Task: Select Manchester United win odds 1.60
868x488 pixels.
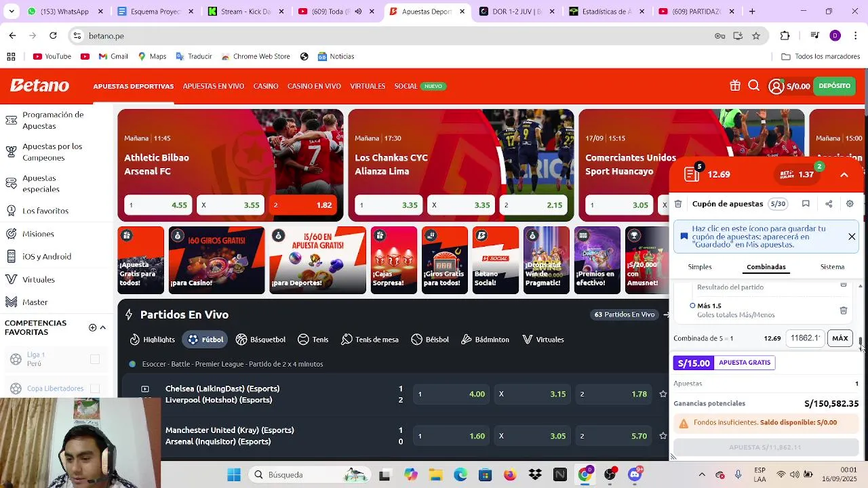Action: click(x=452, y=436)
